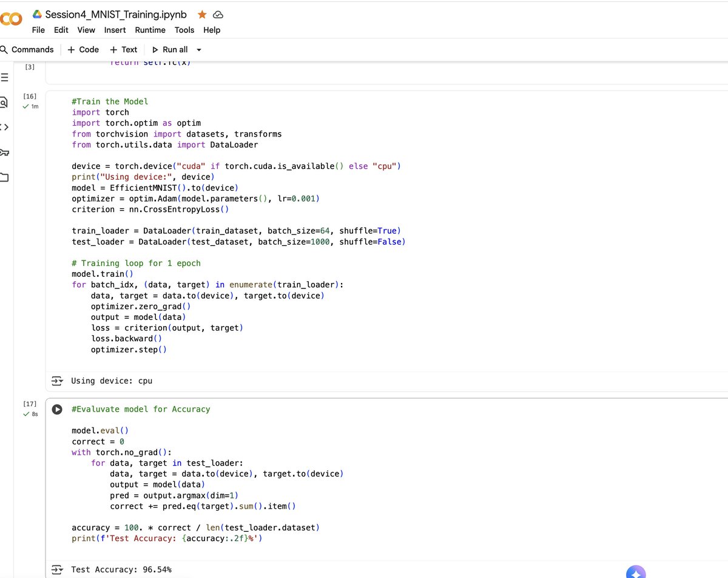Click the '#Train the Model' comment line
The height and width of the screenshot is (578, 728).
coord(110,101)
